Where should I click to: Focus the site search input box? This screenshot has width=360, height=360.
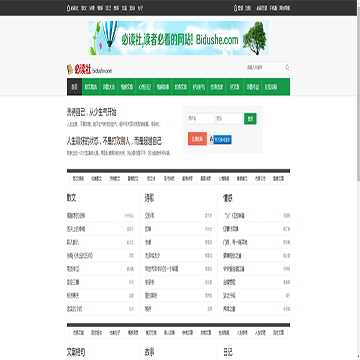[265, 68]
